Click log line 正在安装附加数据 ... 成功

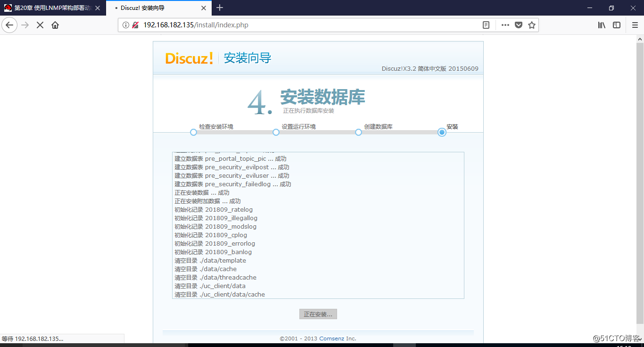coord(208,201)
